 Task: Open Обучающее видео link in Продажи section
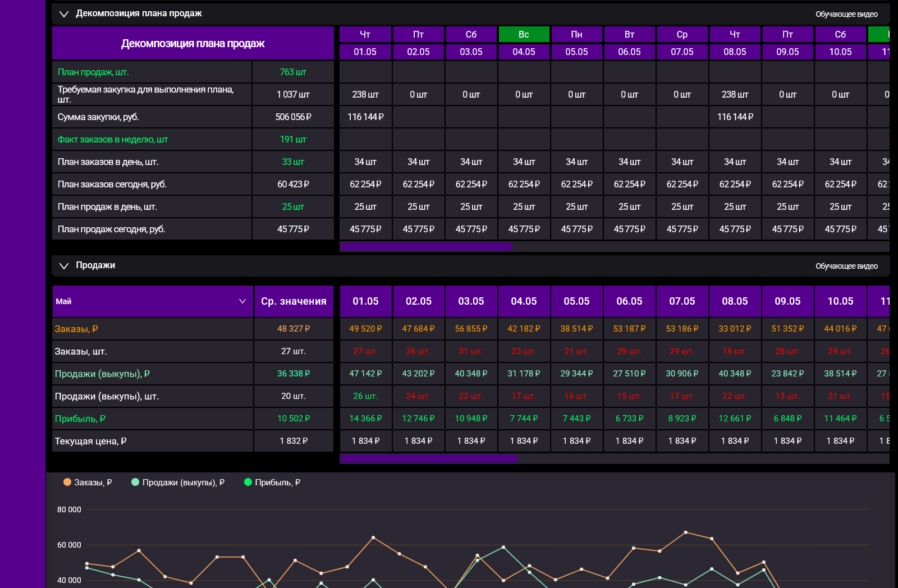click(846, 266)
